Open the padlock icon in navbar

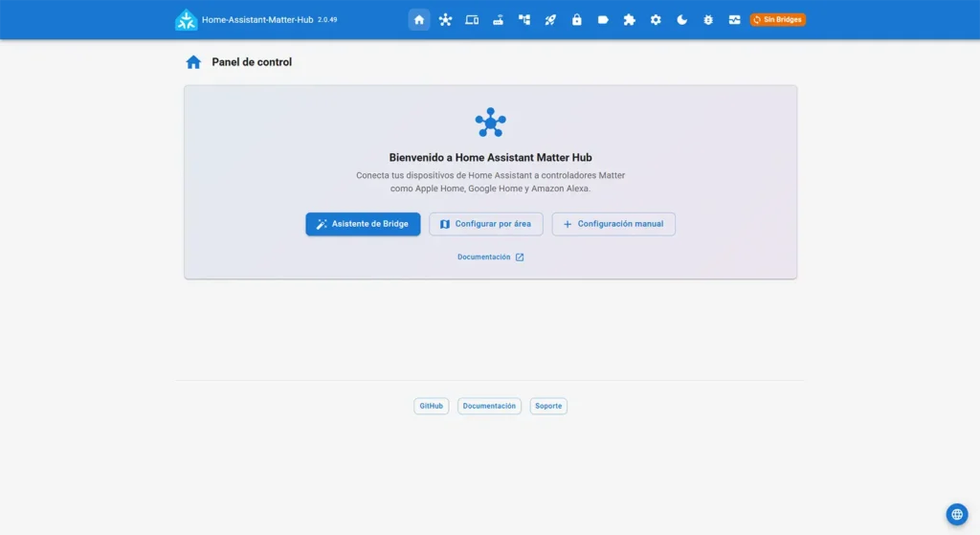[x=577, y=20]
